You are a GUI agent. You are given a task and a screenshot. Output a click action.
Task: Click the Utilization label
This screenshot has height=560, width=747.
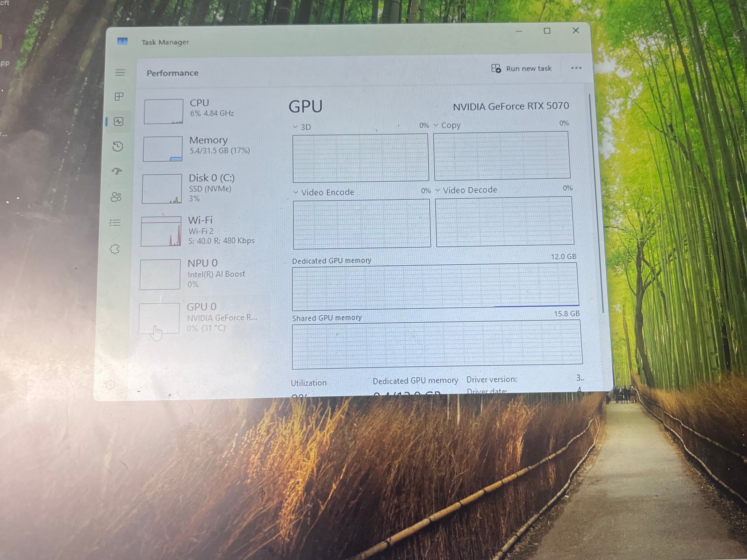[309, 383]
